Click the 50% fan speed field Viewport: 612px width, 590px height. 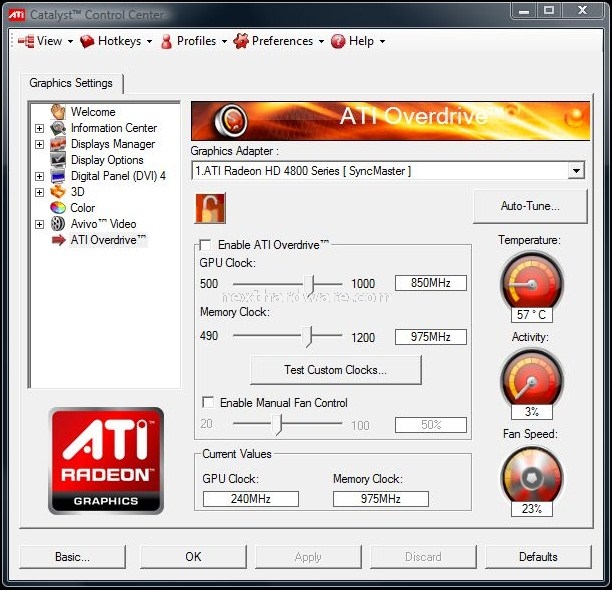pyautogui.click(x=431, y=425)
